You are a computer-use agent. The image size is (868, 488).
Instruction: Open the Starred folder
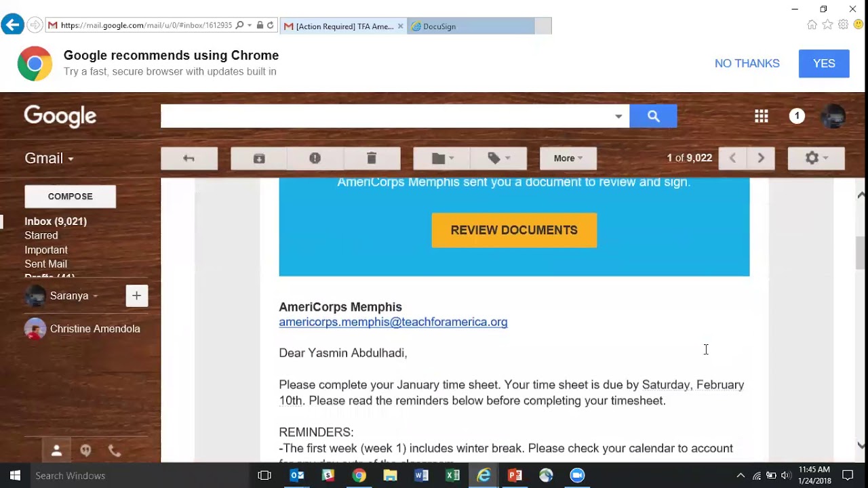coord(41,235)
